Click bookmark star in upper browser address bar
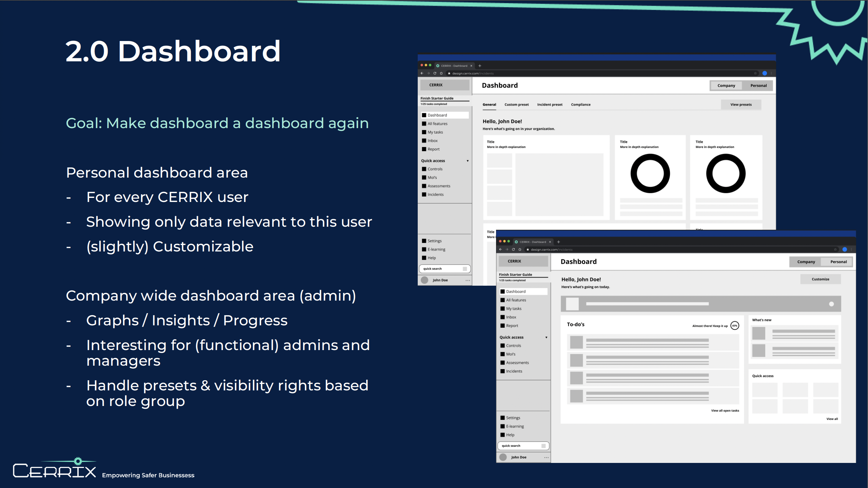The height and width of the screenshot is (488, 868). click(x=755, y=73)
